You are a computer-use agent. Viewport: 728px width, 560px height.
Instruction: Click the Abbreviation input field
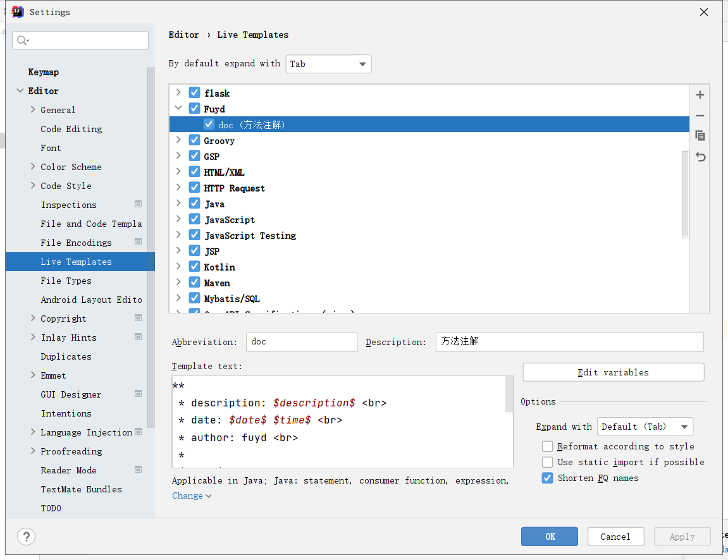click(x=302, y=342)
